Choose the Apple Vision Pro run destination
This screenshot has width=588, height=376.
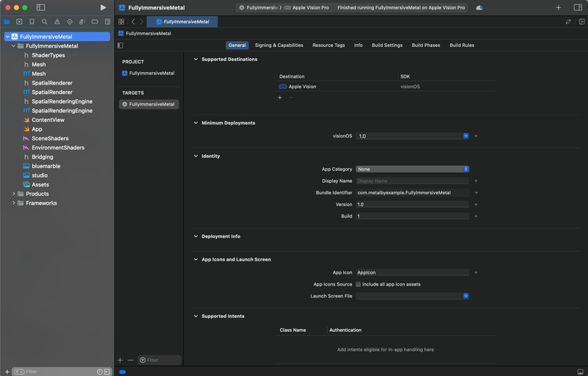tap(306, 7)
